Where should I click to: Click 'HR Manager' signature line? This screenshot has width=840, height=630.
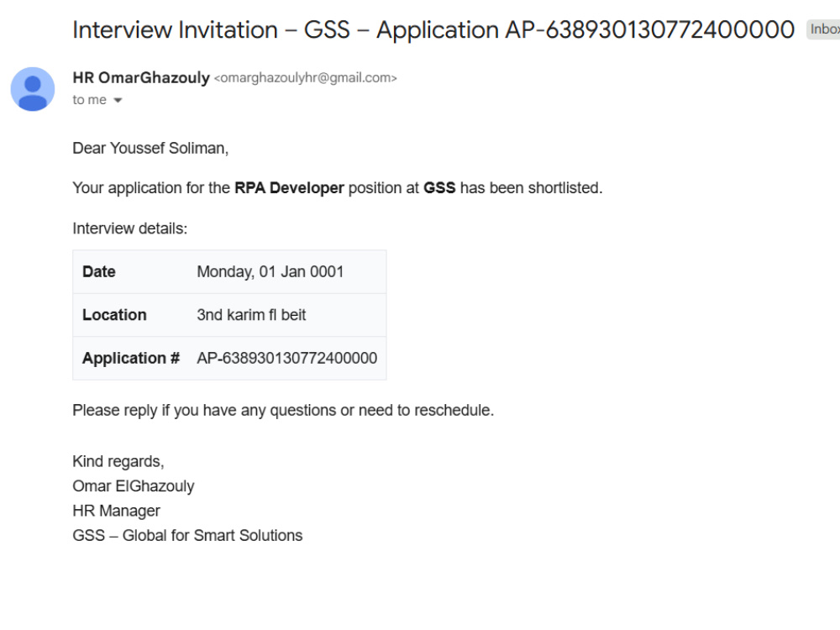click(x=116, y=511)
